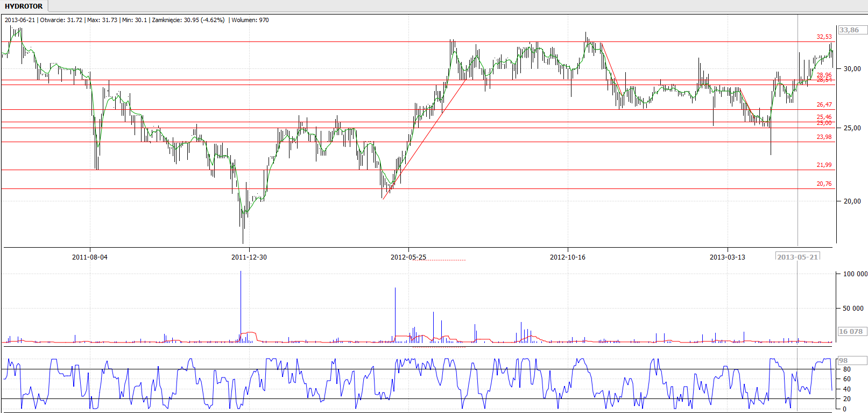Screen dimensions: 868x413
Task: Click the oscillator 80 axis label
Action: tap(847, 369)
